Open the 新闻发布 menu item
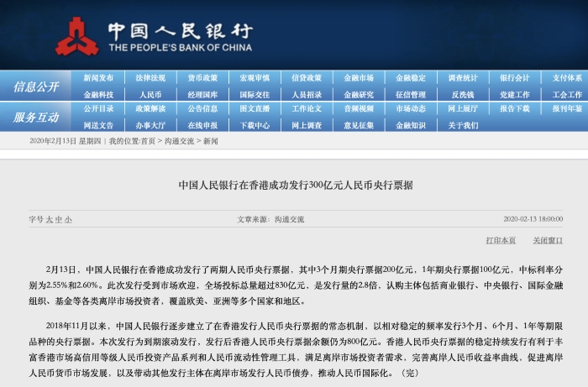 98,78
